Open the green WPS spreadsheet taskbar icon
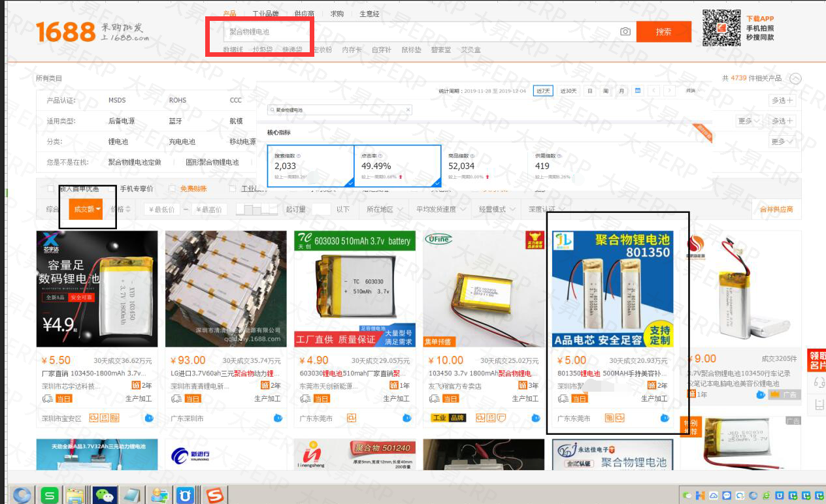The width and height of the screenshot is (826, 504). tap(48, 495)
